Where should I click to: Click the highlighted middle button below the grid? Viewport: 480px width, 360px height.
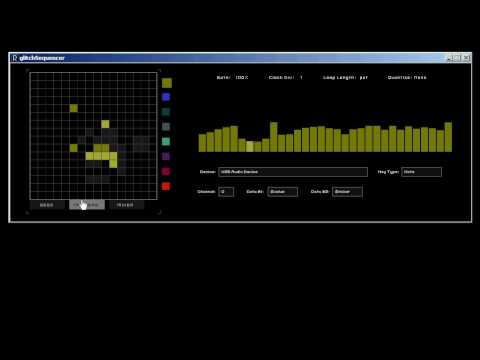pyautogui.click(x=87, y=205)
